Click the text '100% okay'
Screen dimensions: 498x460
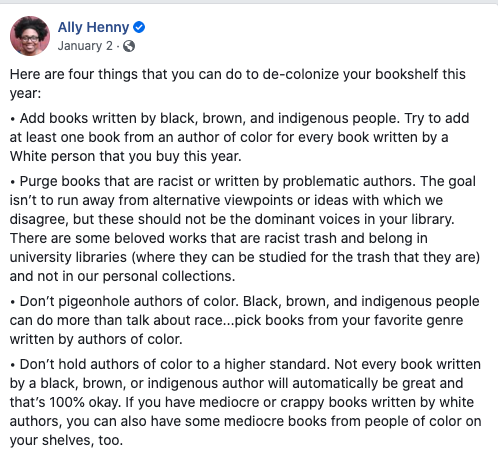[85, 402]
